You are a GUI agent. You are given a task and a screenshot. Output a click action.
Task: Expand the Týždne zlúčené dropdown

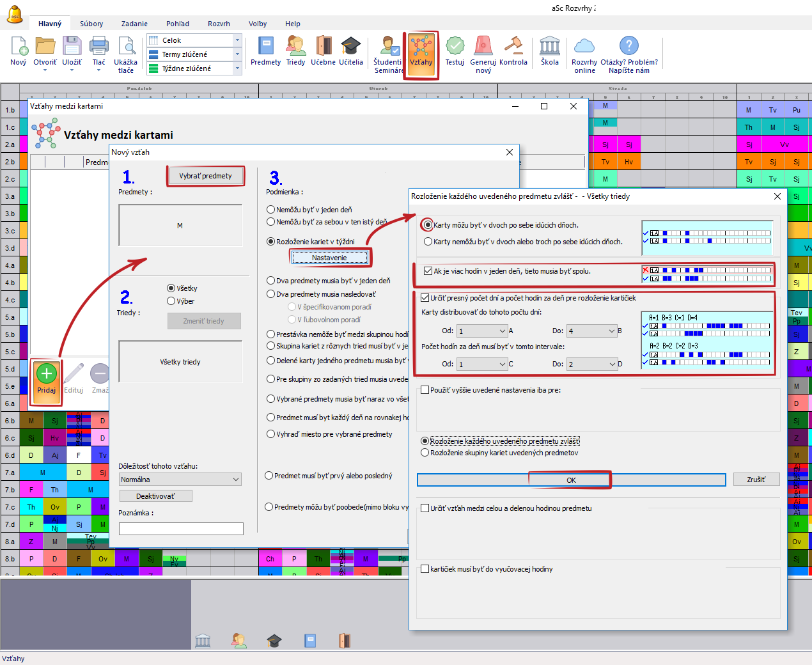pos(237,68)
